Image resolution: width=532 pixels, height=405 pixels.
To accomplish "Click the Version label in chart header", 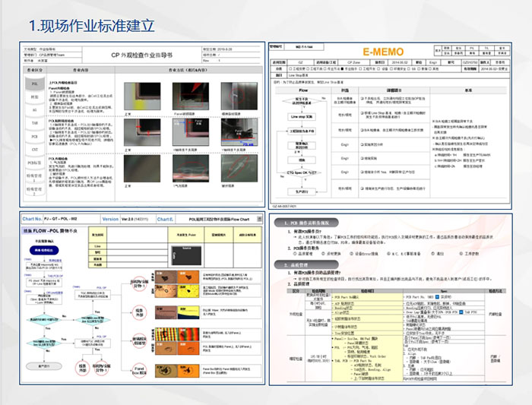I will pos(110,219).
